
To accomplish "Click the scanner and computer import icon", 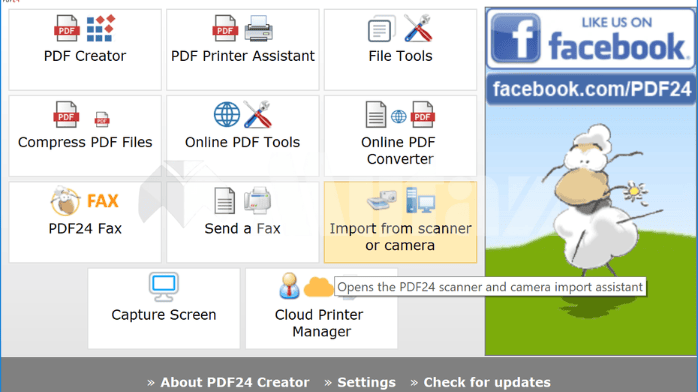I will [401, 200].
